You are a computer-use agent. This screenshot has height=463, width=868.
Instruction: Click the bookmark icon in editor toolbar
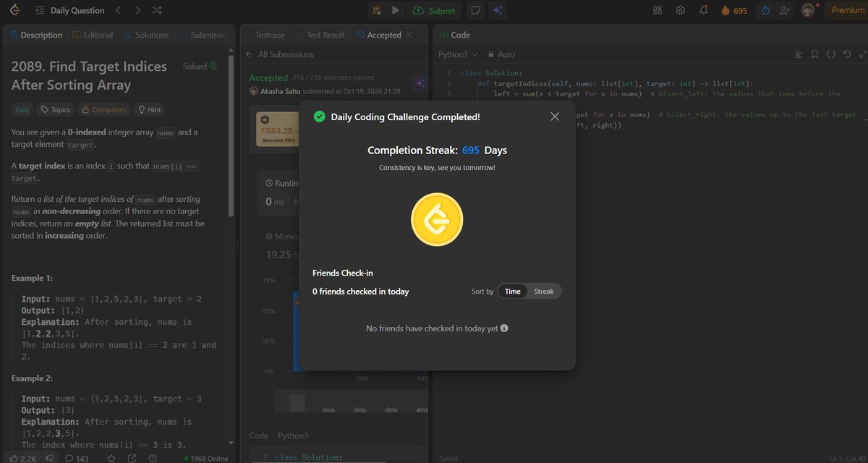coord(814,54)
